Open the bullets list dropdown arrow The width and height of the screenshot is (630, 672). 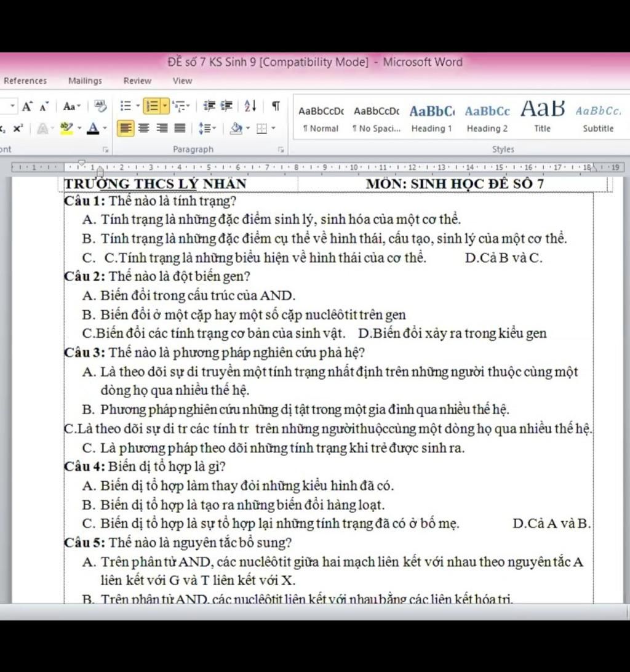pyautogui.click(x=137, y=106)
